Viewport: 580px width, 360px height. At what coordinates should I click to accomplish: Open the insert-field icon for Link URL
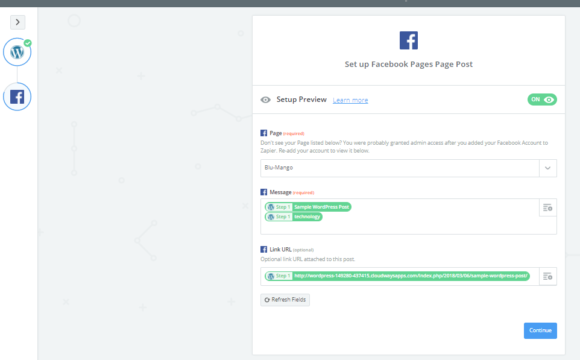(x=548, y=276)
